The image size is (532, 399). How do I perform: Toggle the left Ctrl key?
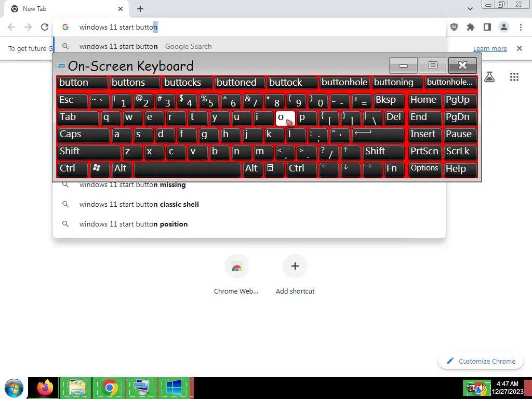click(x=73, y=169)
